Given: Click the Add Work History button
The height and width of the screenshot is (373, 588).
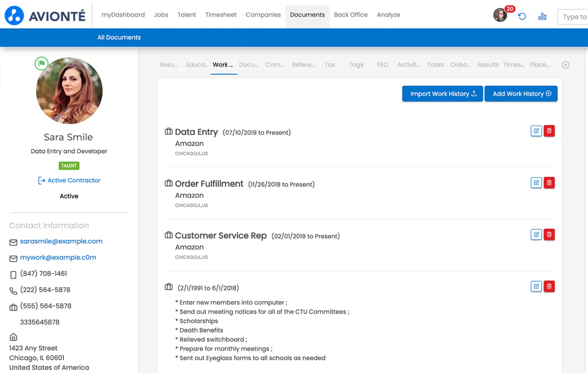Looking at the screenshot, I should click(521, 94).
